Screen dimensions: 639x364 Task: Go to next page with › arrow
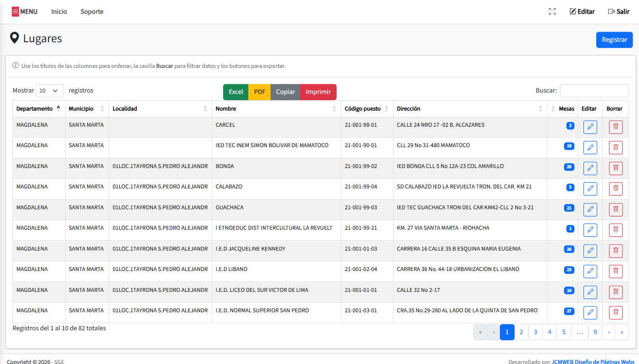[609, 332]
